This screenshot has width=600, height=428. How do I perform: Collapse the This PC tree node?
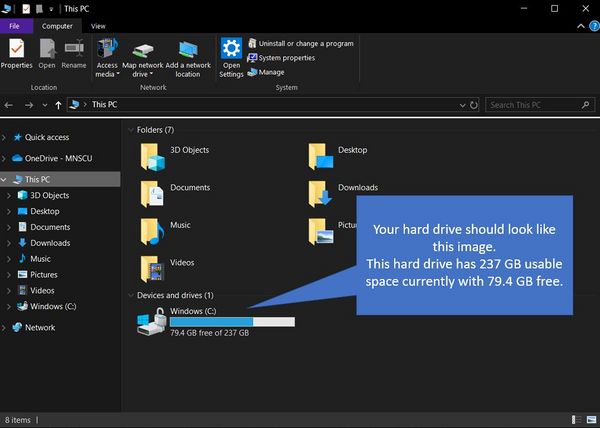pos(4,179)
